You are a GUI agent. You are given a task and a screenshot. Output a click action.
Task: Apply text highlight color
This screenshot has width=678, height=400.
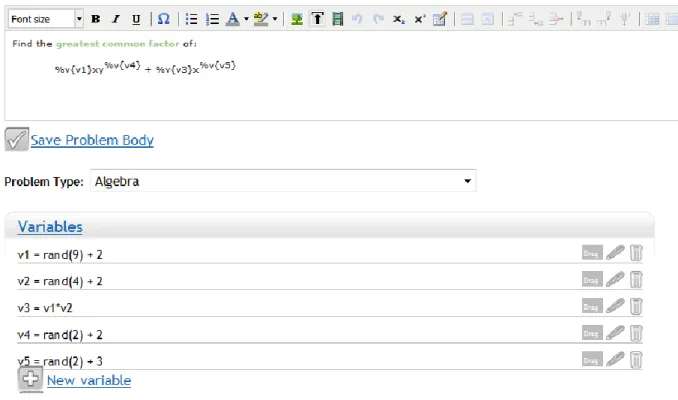261,19
